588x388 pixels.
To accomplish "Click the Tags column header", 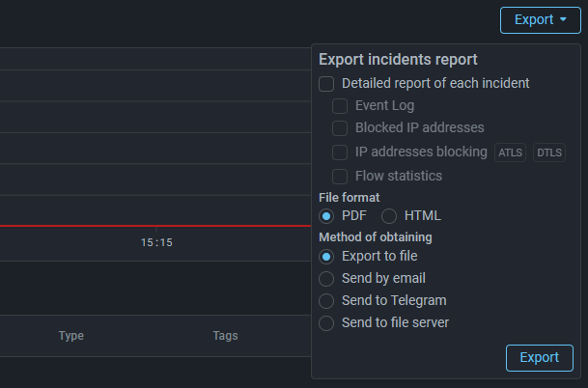I will [x=226, y=336].
